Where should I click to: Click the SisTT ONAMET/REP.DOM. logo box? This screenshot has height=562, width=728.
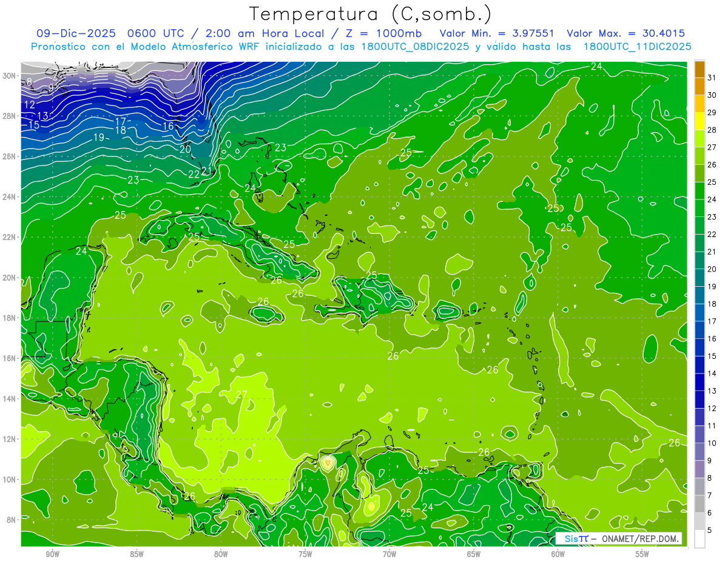[619, 538]
